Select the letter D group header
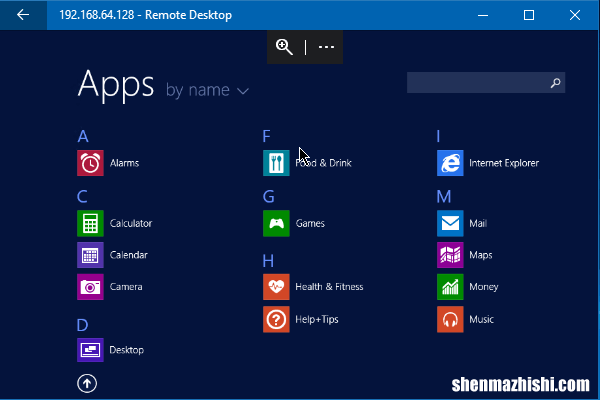The width and height of the screenshot is (600, 400). click(82, 325)
